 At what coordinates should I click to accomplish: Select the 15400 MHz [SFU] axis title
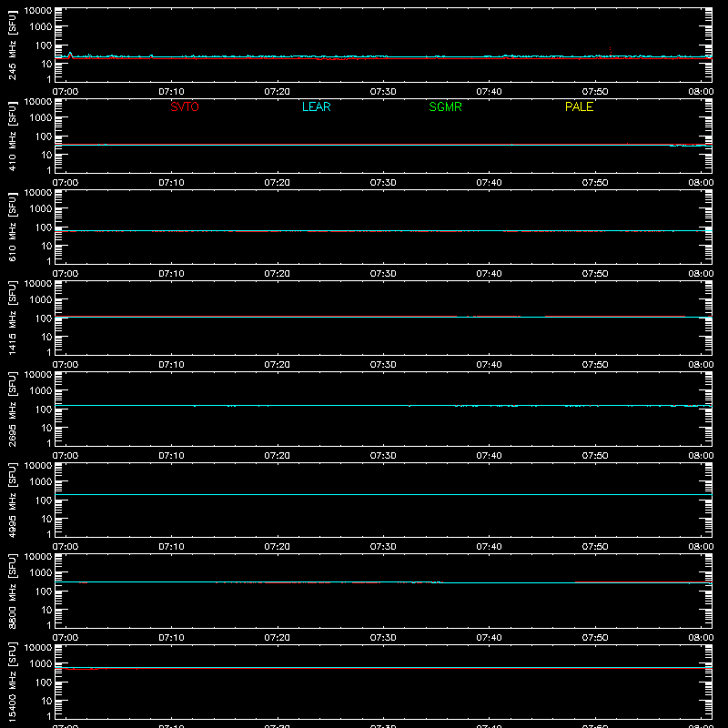pyautogui.click(x=13, y=682)
